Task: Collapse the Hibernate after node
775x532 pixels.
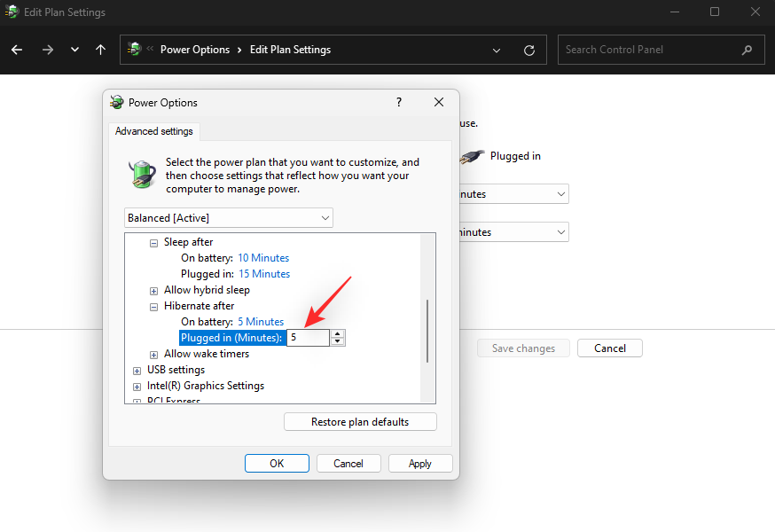Action: pos(153,307)
